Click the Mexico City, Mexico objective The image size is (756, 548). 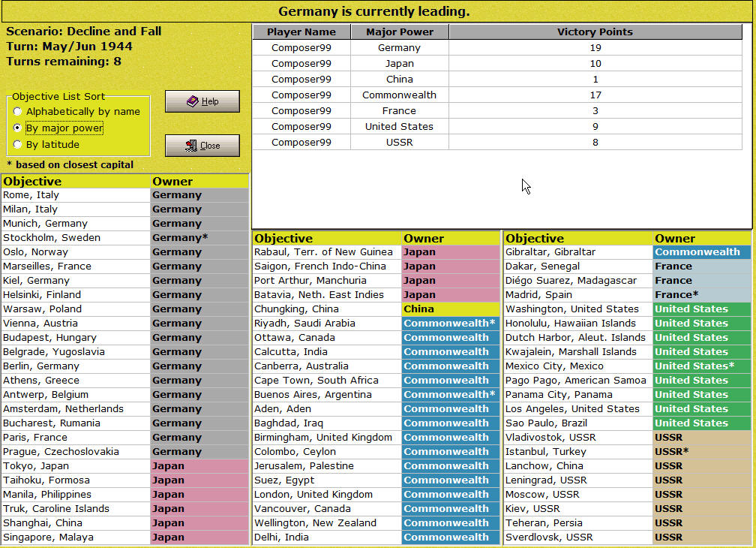click(578, 366)
